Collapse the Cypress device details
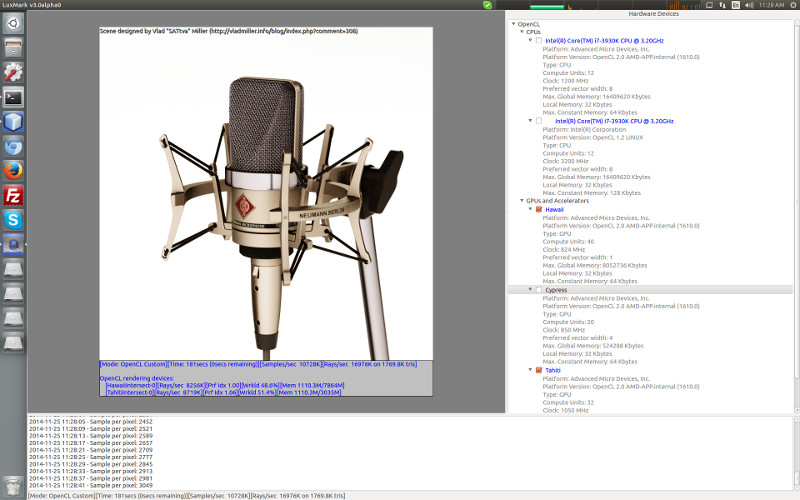The width and height of the screenshot is (800, 500). (530, 290)
